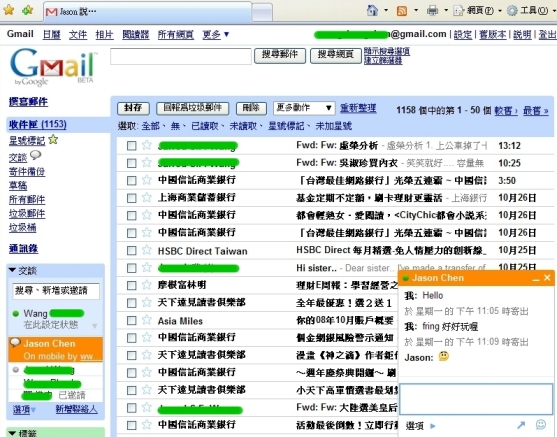Star the Hi sister.. email

coord(146,267)
